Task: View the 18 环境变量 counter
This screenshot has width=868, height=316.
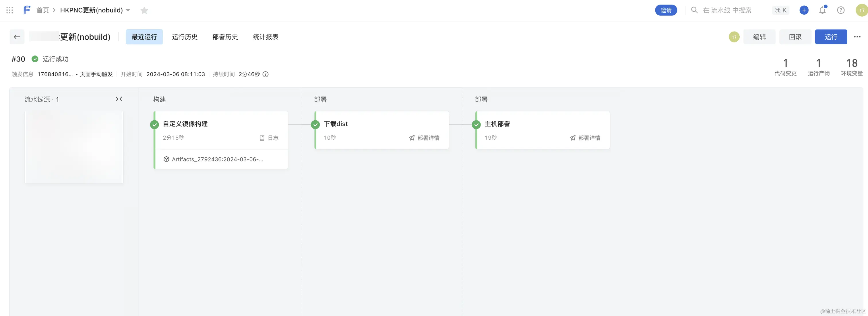Action: coord(851,67)
